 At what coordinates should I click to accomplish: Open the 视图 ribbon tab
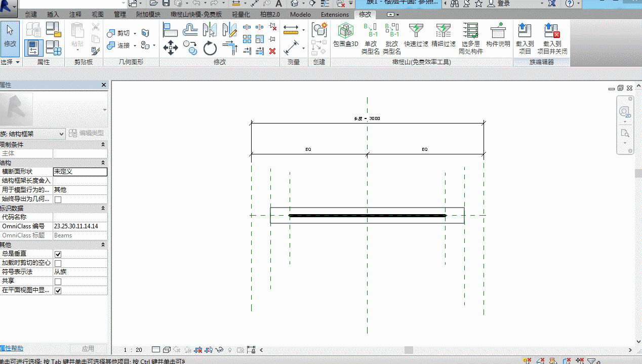98,15
